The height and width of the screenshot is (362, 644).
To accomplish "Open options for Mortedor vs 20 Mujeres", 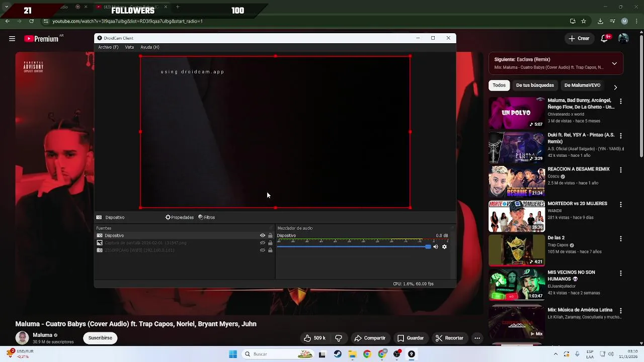I will tap(620, 205).
